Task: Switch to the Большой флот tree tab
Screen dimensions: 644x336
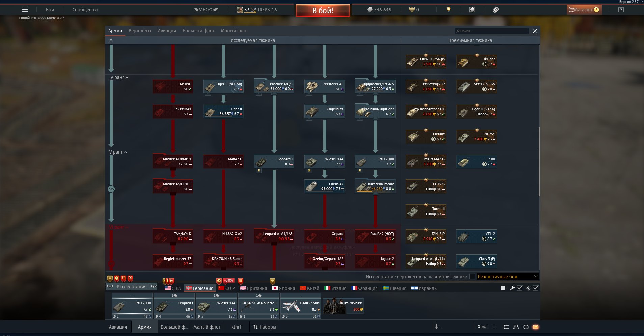Action: point(198,31)
